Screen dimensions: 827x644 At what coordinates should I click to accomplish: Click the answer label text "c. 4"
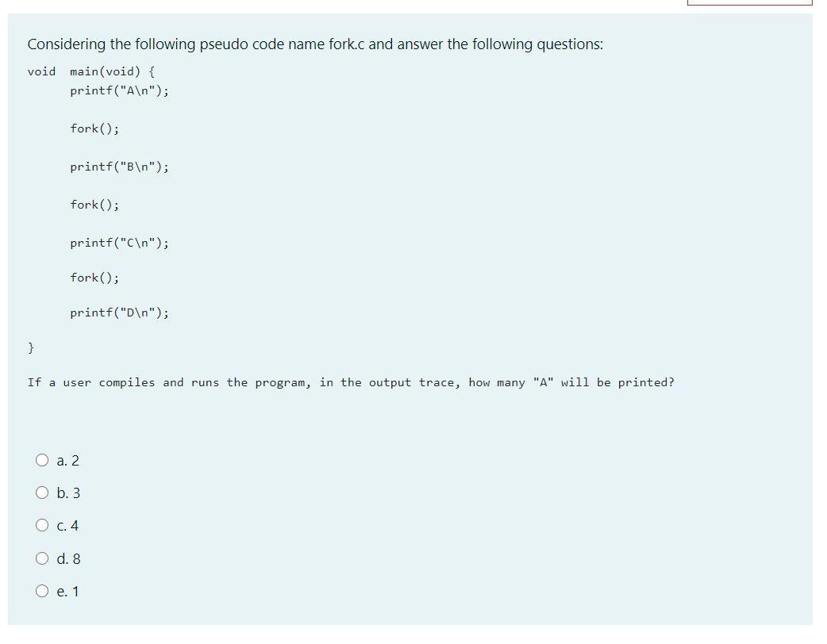[x=67, y=525]
